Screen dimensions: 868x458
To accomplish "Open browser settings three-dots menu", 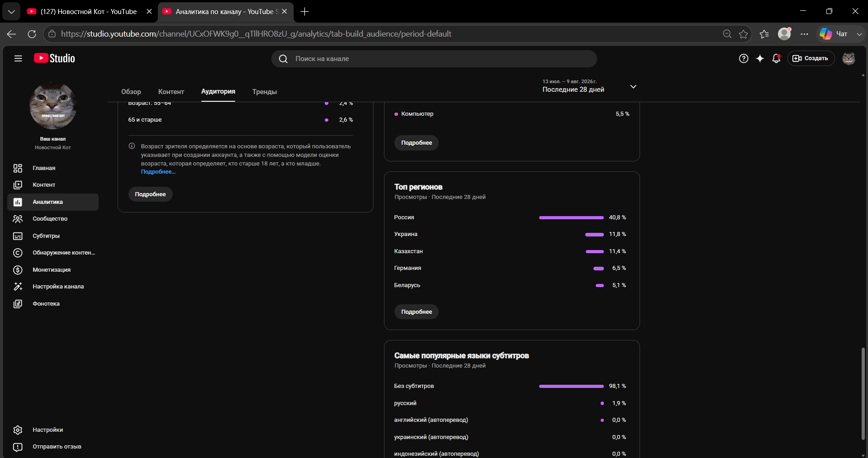I will (804, 34).
